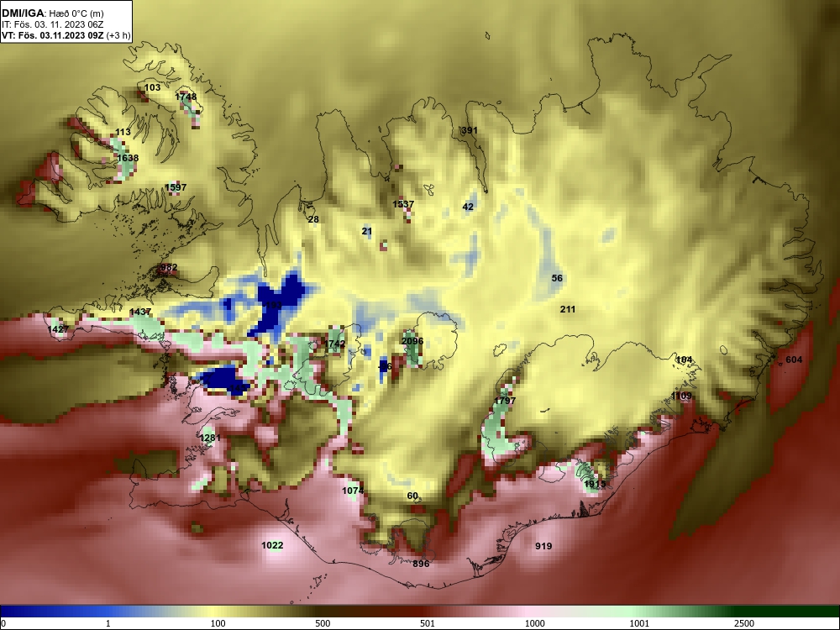Click the map value 28

point(313,219)
